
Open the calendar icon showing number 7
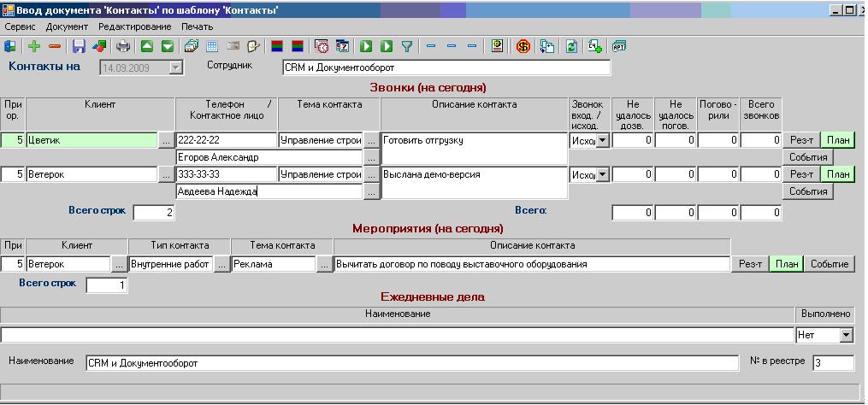pos(342,46)
